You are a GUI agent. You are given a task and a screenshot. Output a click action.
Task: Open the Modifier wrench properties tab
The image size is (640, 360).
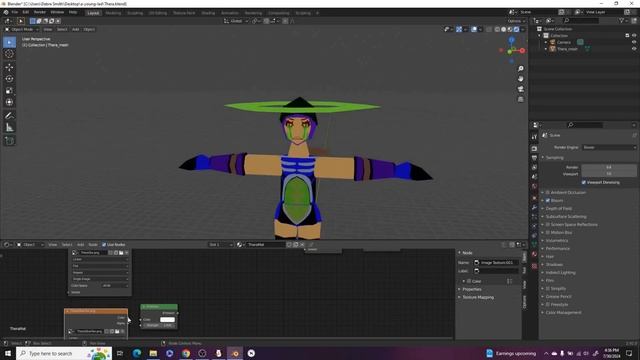click(534, 207)
